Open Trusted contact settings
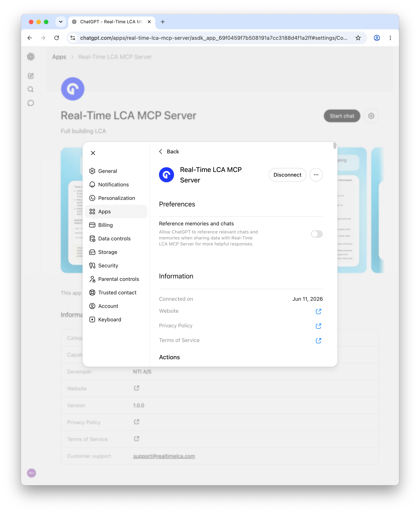This screenshot has width=420, height=513. click(116, 293)
